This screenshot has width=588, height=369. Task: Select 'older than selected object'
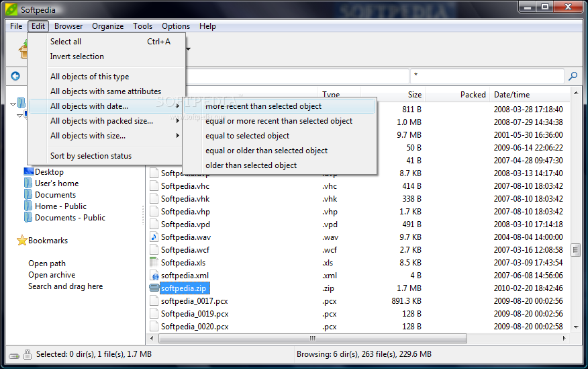point(279,165)
